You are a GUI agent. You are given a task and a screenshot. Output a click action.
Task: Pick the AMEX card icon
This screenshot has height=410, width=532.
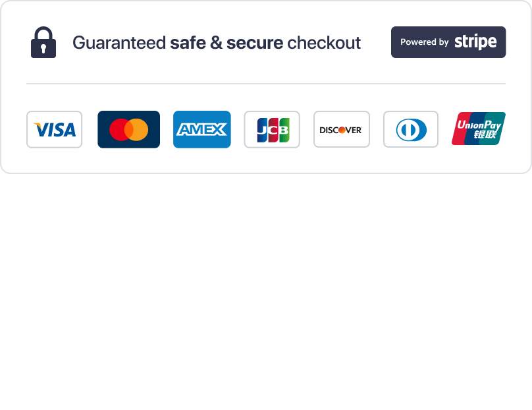click(x=202, y=130)
